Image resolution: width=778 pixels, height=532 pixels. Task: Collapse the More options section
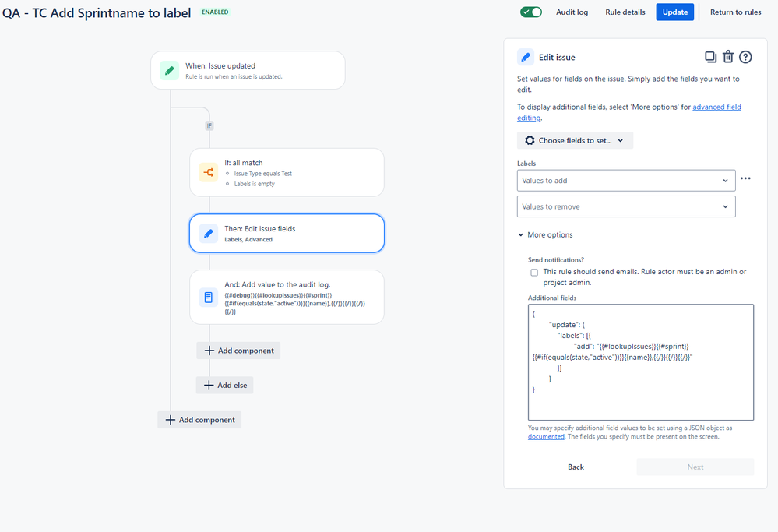pyautogui.click(x=545, y=234)
